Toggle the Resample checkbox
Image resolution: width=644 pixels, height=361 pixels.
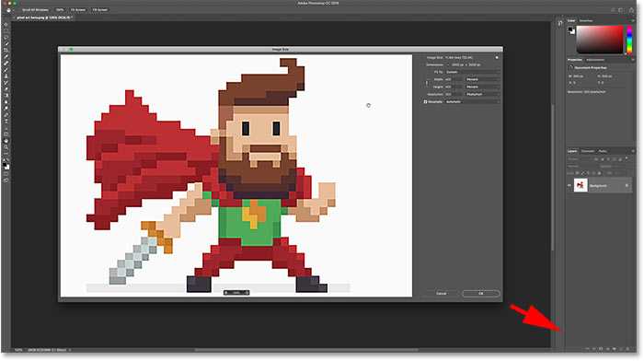(x=425, y=102)
